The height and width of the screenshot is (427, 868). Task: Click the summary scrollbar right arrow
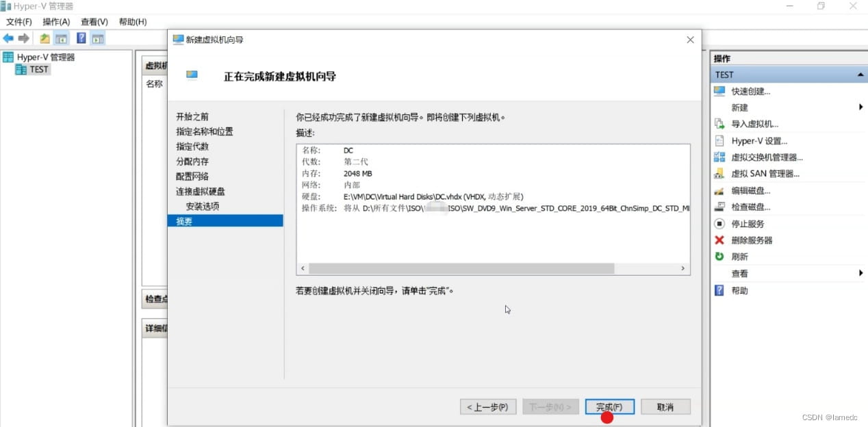(683, 269)
